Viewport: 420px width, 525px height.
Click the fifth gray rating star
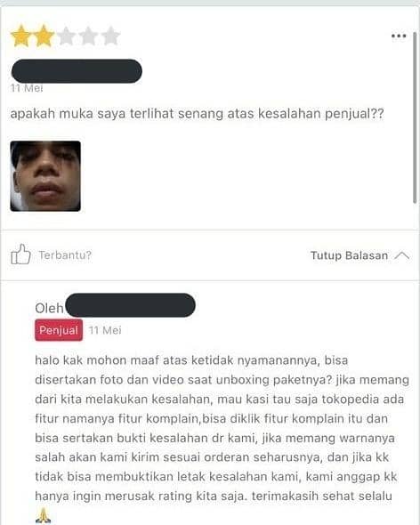point(110,36)
